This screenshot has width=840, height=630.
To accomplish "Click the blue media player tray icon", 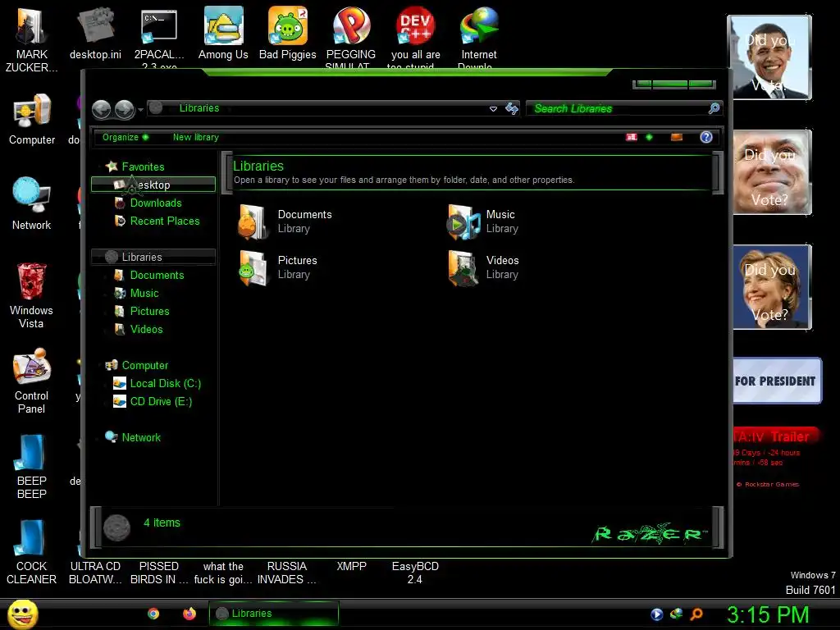I will 657,614.
